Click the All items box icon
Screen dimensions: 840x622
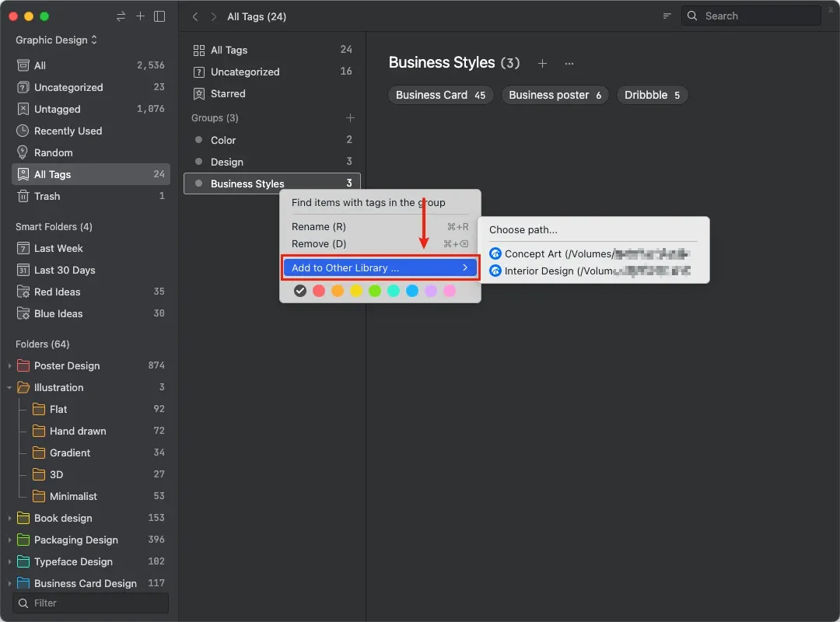[x=23, y=65]
